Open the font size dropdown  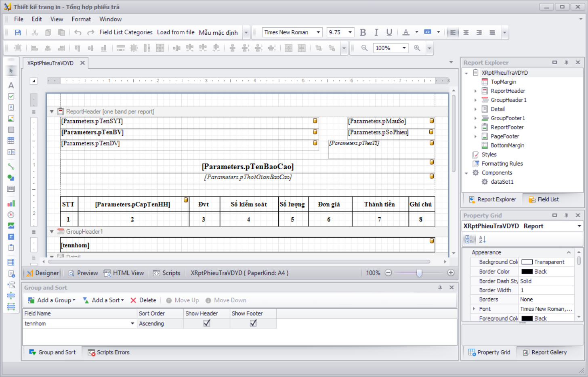(x=350, y=32)
